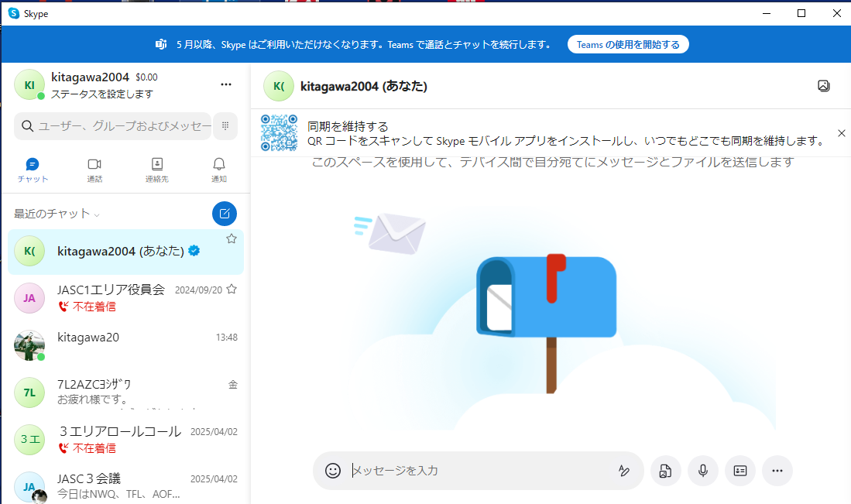Click the JA avatar of JASC1エリア役員会
This screenshot has height=504, width=851.
tap(29, 298)
